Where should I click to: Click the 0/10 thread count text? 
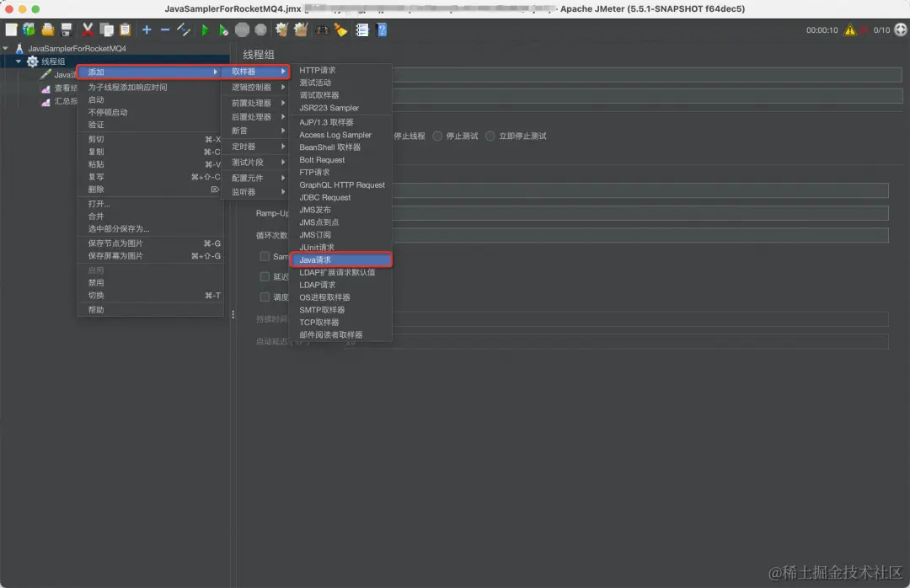881,30
